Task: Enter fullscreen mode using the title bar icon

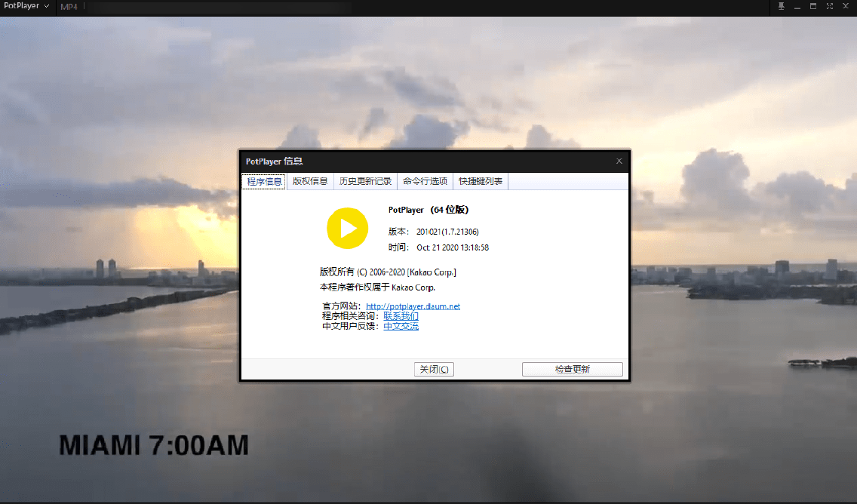Action: (829, 6)
